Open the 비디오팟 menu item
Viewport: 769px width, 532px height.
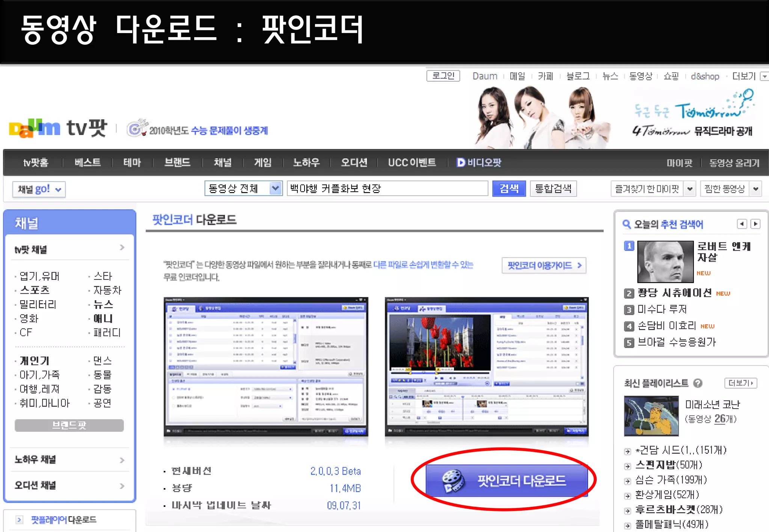(479, 162)
